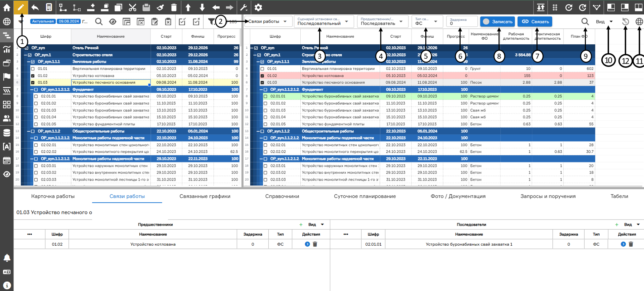This screenshot has width=644, height=291.
Task: Click the people icon in left sidebar
Action: click(x=7, y=118)
